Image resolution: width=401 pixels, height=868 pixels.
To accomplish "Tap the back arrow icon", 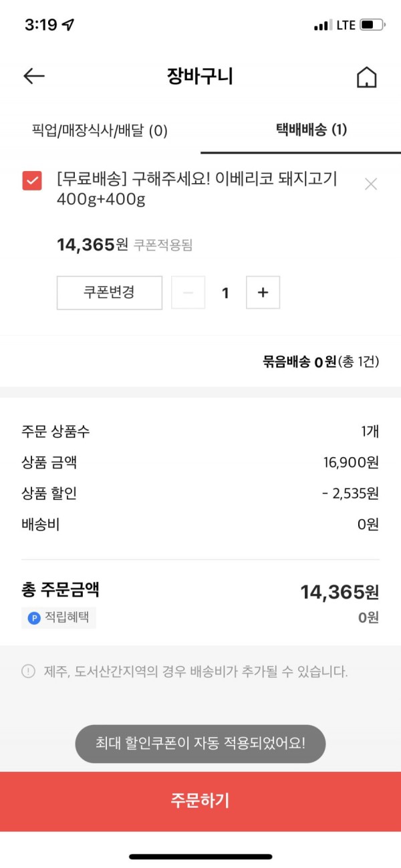I will [x=34, y=76].
